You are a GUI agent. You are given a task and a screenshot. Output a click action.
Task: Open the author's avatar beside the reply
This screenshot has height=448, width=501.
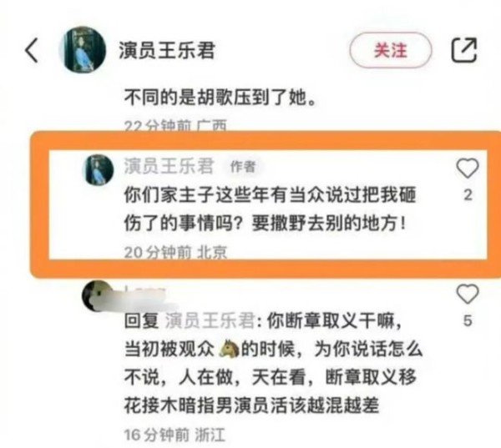point(99,169)
